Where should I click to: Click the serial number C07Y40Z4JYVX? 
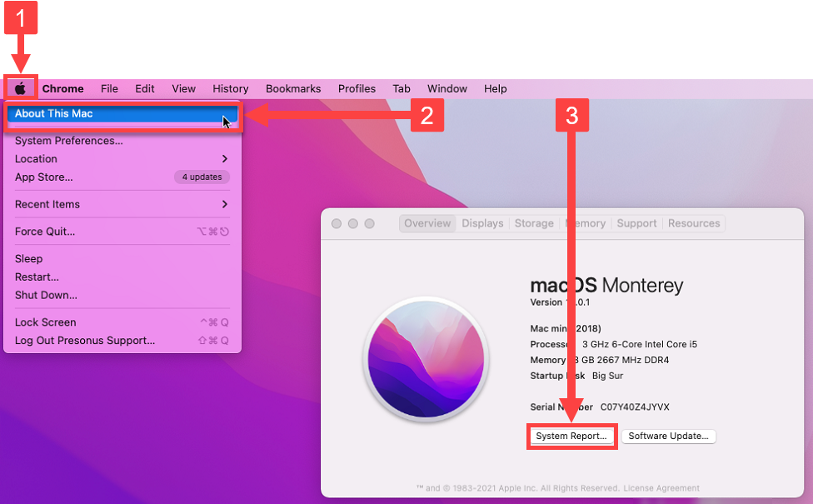pos(635,407)
